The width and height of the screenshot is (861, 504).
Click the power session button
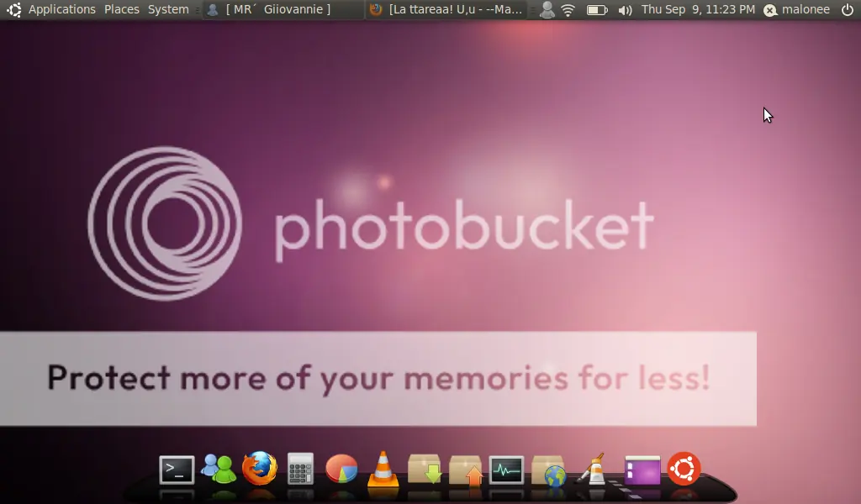coord(848,9)
